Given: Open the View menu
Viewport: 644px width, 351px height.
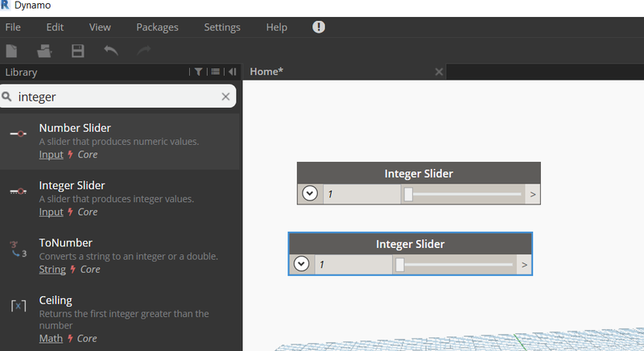Looking at the screenshot, I should pyautogui.click(x=100, y=27).
